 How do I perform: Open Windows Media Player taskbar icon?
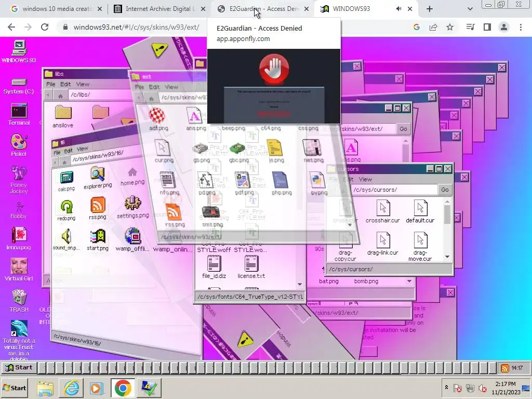pyautogui.click(x=96, y=388)
